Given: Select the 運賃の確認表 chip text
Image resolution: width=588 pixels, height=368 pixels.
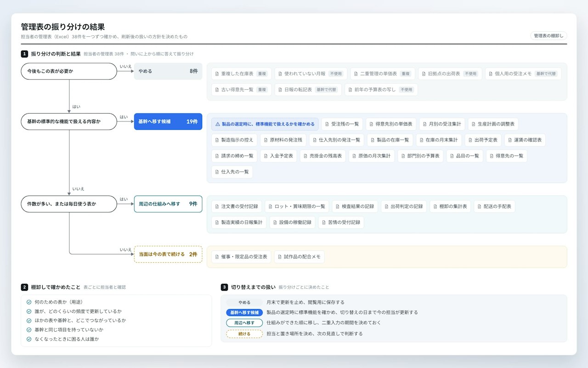Looking at the screenshot, I should point(528,140).
